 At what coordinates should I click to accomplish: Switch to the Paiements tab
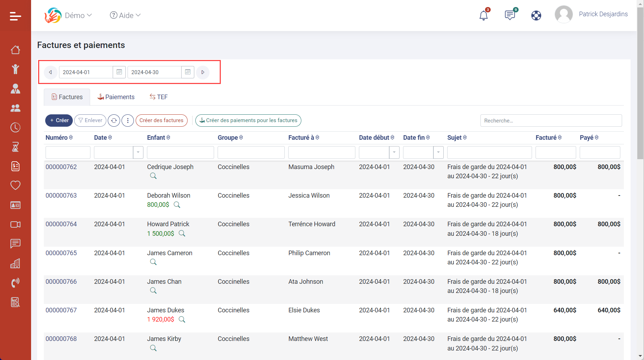pyautogui.click(x=116, y=97)
